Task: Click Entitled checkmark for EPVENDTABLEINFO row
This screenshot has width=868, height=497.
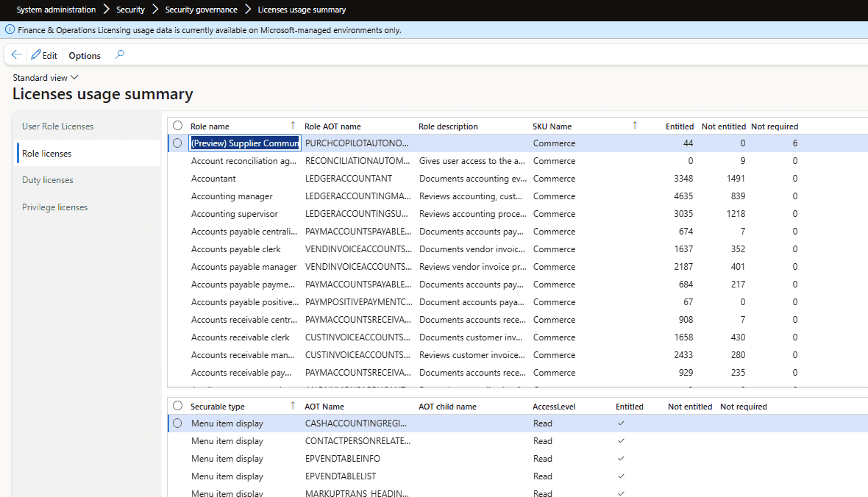Action: click(x=621, y=459)
